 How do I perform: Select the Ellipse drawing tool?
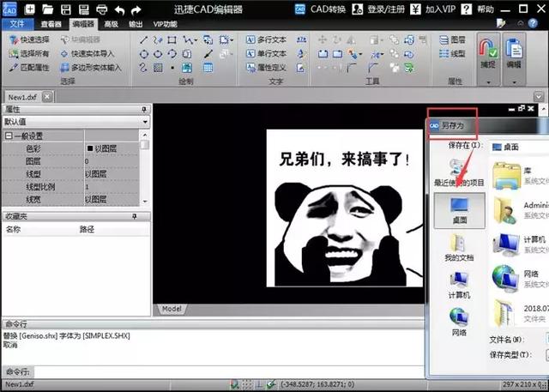click(x=158, y=54)
